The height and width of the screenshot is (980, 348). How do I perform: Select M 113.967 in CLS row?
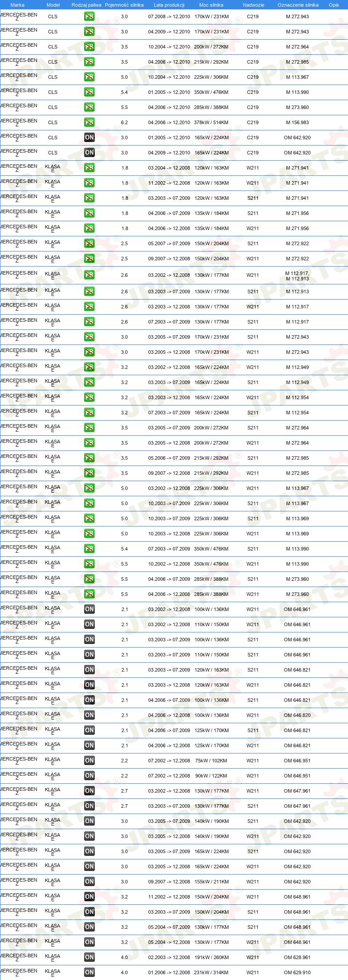click(297, 77)
